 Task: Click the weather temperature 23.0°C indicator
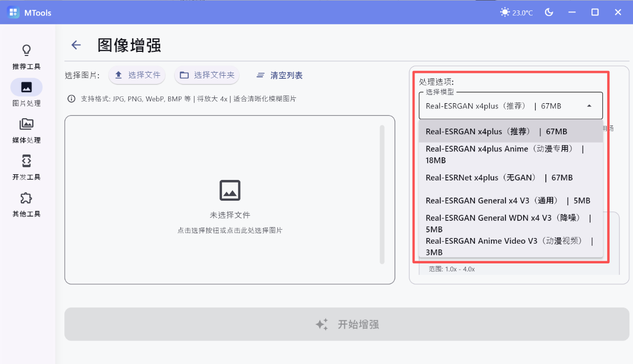(x=516, y=12)
